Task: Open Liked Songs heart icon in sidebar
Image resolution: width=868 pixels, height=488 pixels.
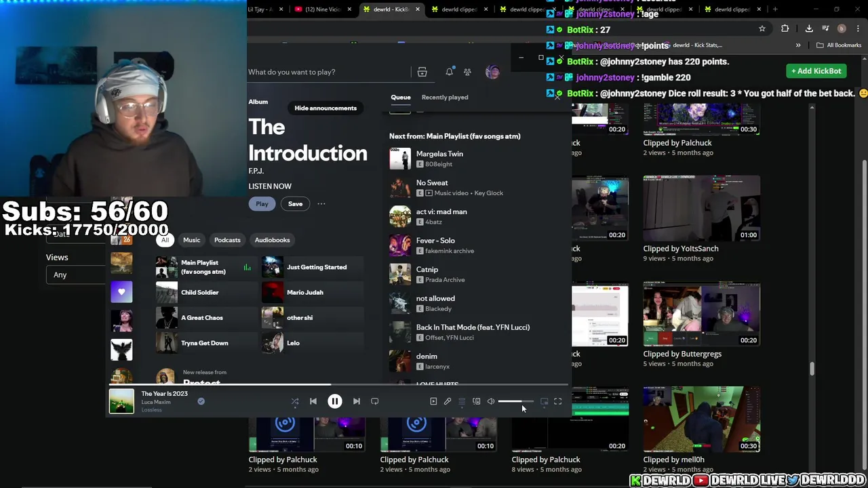Action: (x=121, y=291)
